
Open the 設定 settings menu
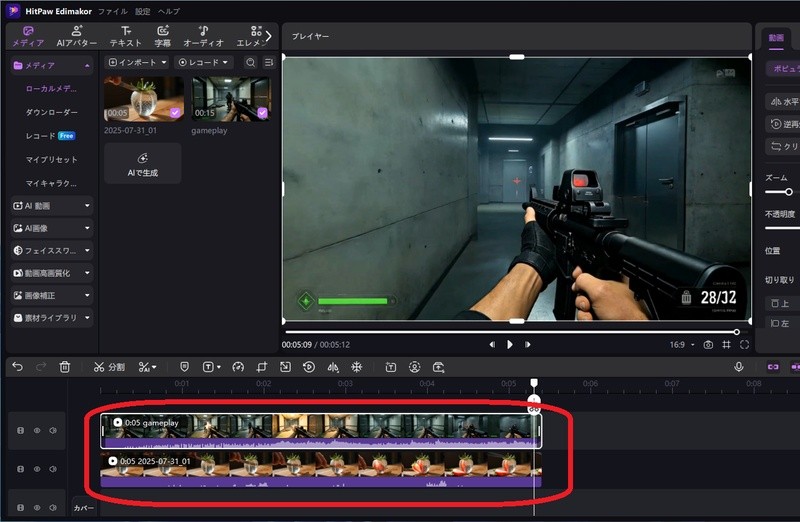pos(142,11)
